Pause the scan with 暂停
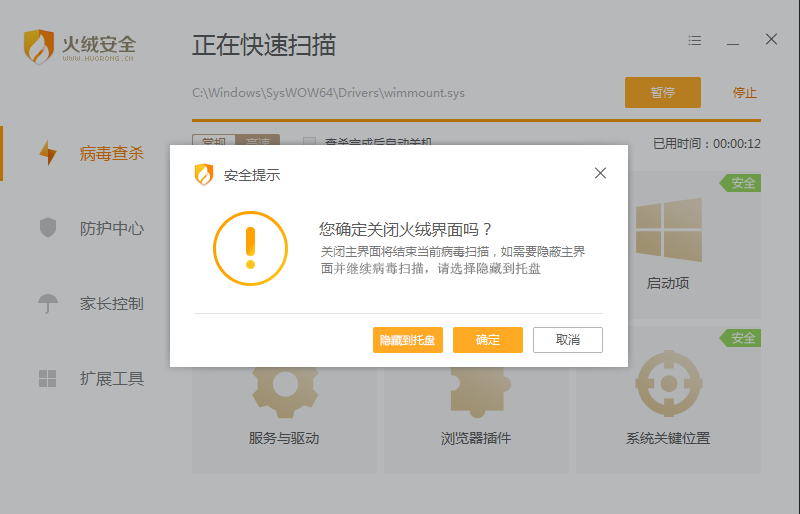This screenshot has height=514, width=800. (x=662, y=92)
